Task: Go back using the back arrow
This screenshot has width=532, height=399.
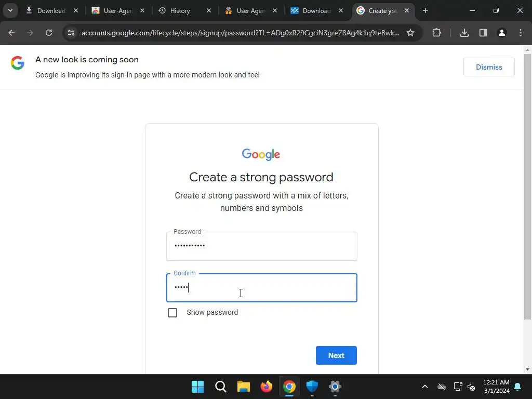Action: pos(11,33)
